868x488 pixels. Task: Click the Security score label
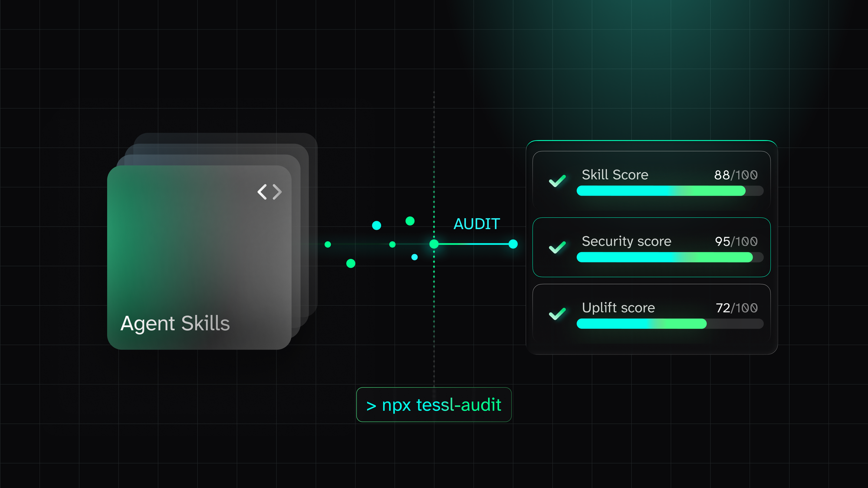pos(626,242)
